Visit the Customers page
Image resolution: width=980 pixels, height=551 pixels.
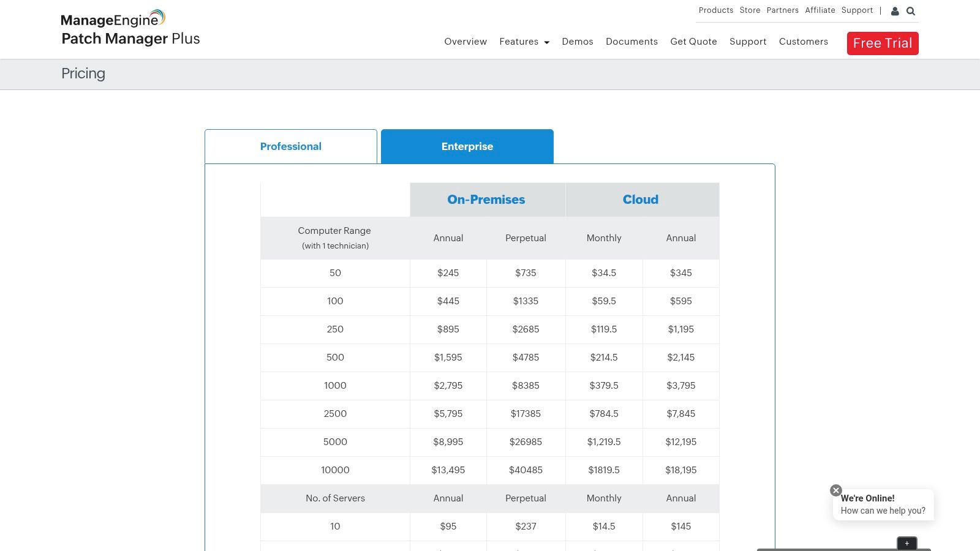[804, 42]
